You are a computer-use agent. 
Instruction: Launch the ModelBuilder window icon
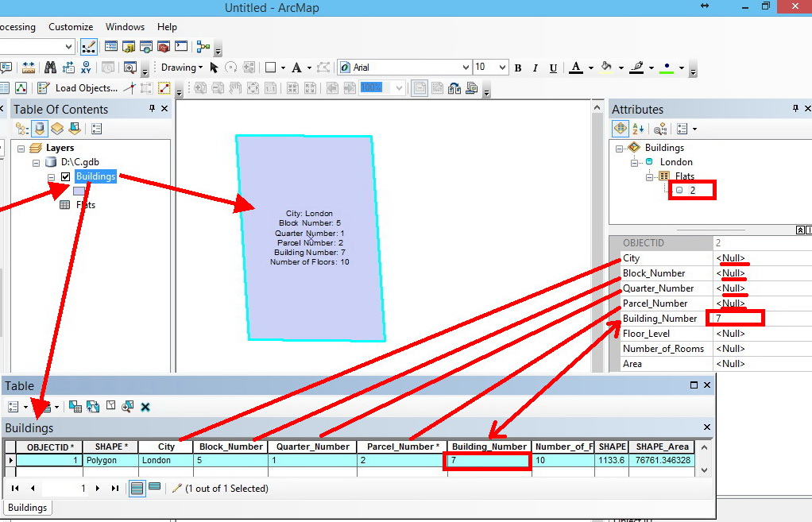coord(203,47)
